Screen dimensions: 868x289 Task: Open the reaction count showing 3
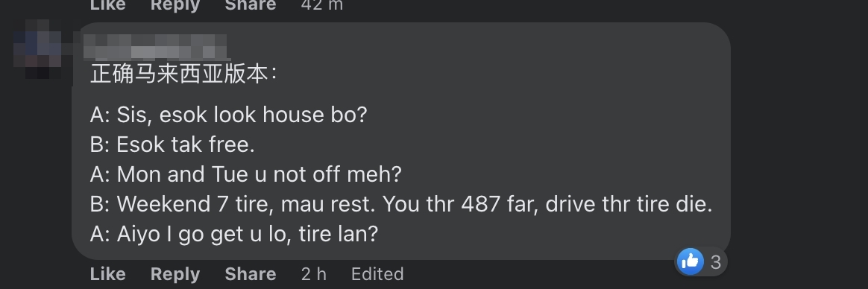click(715, 262)
